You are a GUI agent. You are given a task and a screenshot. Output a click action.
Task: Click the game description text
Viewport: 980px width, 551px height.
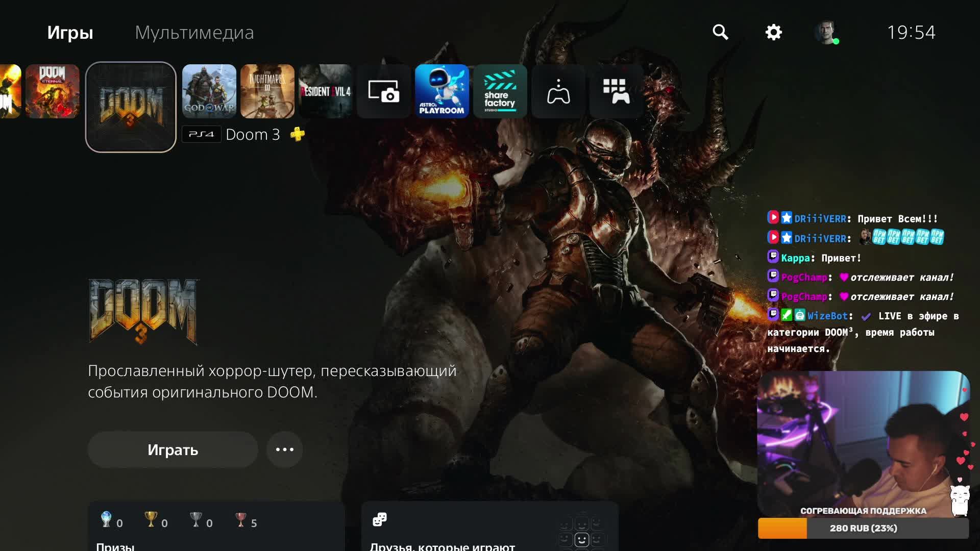point(272,381)
